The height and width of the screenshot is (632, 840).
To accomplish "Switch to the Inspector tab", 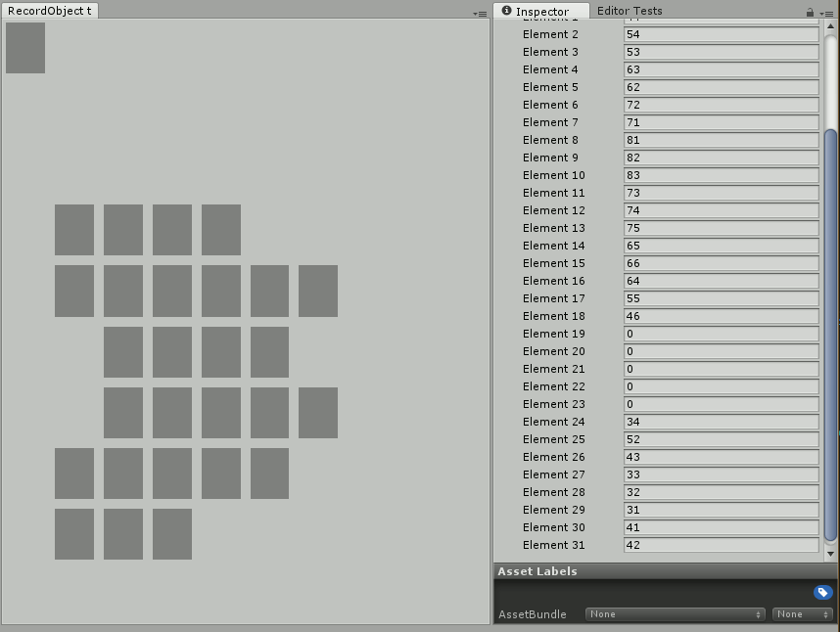I will tap(541, 11).
